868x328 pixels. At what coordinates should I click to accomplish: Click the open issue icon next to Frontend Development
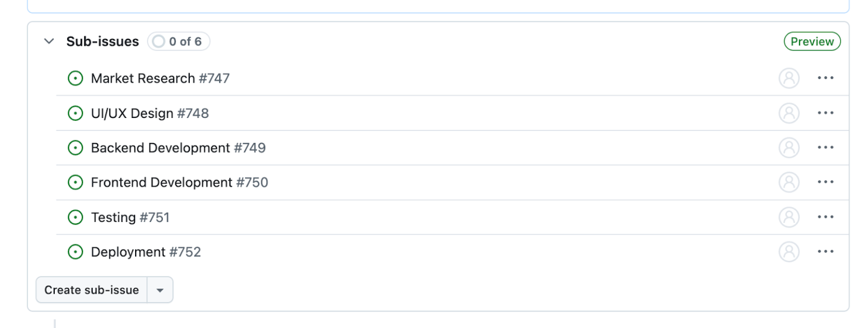point(75,182)
